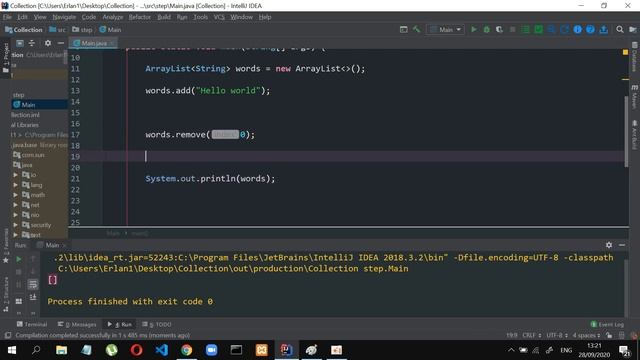640x360 pixels.
Task: Rerun Main with the green arrow in Run panel
Action: point(19,259)
